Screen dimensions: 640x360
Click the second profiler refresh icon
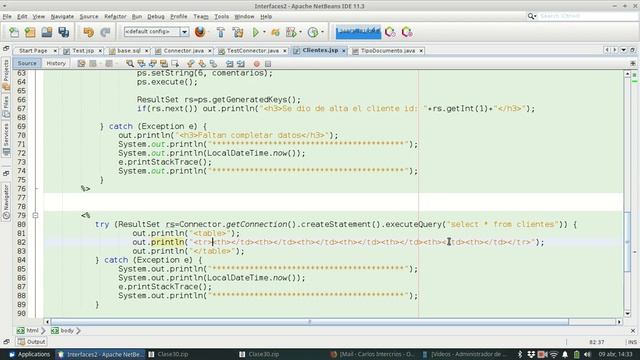click(x=407, y=32)
